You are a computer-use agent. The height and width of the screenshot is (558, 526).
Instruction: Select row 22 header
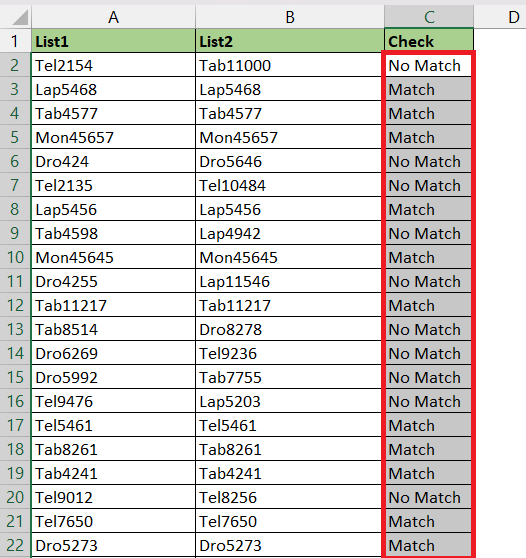(x=15, y=545)
